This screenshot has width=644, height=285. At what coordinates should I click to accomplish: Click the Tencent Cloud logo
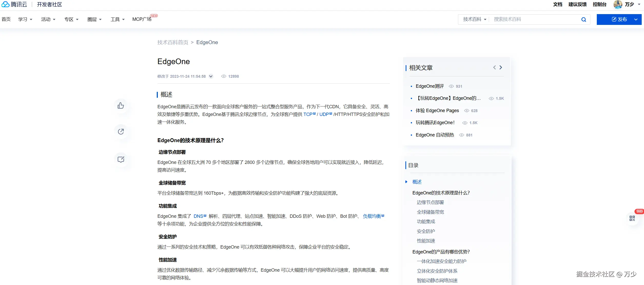click(14, 4)
